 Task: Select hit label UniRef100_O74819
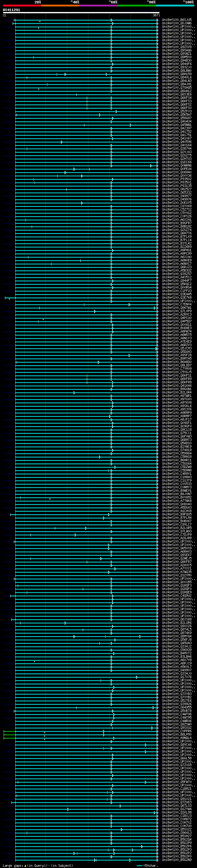(177, 450)
